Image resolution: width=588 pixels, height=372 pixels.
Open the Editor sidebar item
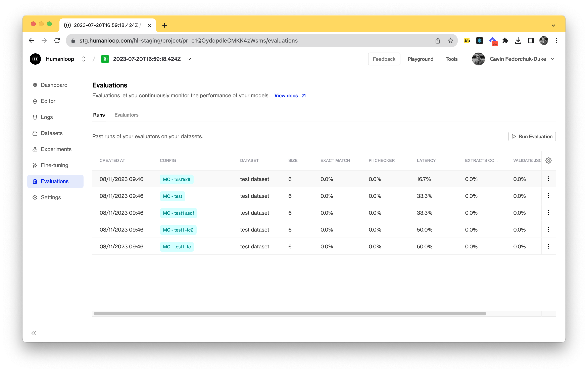pyautogui.click(x=55, y=101)
